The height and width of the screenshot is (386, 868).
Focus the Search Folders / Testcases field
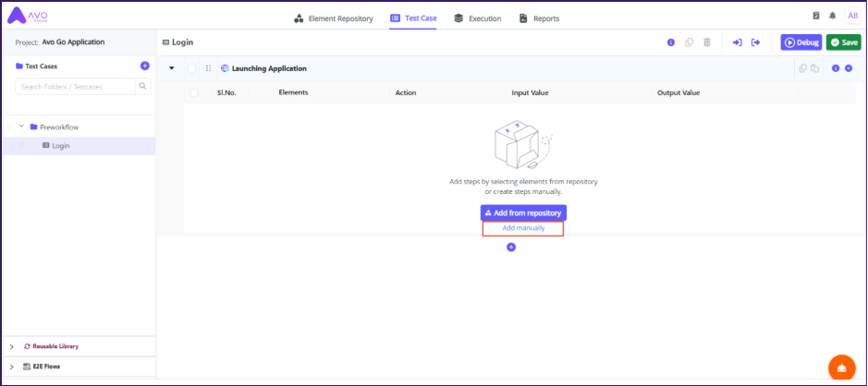tap(74, 87)
